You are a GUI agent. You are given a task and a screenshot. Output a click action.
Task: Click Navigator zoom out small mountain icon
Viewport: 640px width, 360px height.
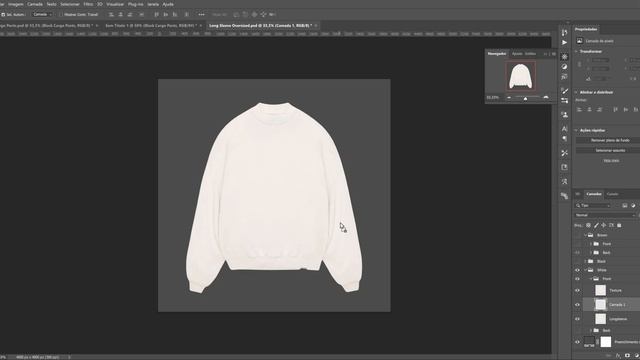coord(509,98)
